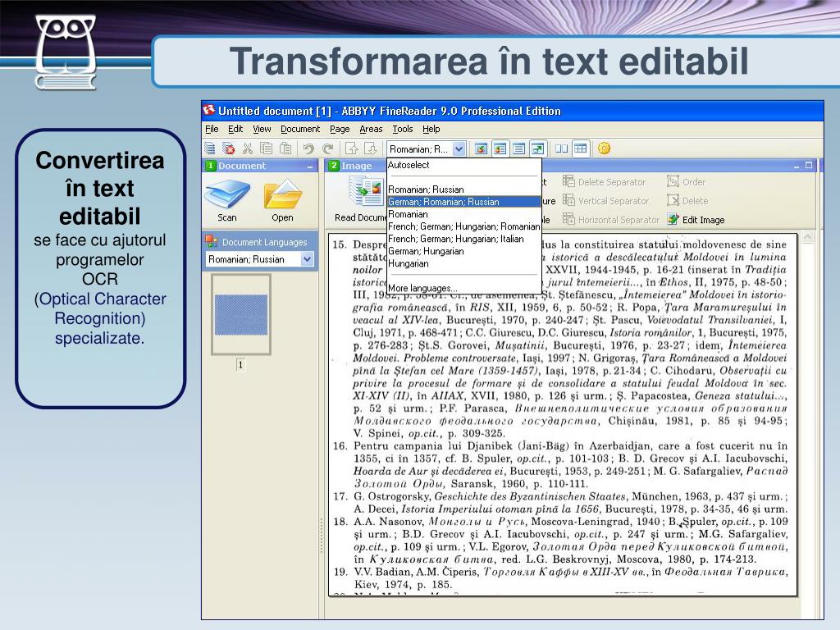Image resolution: width=840 pixels, height=630 pixels.
Task: Select German; Romanian; Russian option
Action: pyautogui.click(x=464, y=202)
